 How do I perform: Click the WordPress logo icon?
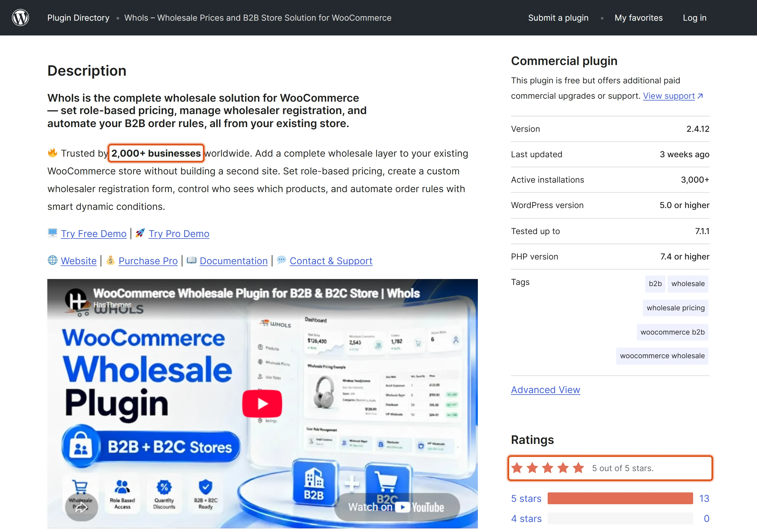pyautogui.click(x=20, y=17)
